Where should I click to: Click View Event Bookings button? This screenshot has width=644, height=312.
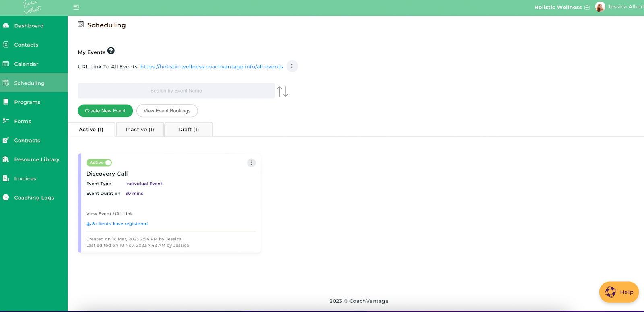click(x=167, y=111)
